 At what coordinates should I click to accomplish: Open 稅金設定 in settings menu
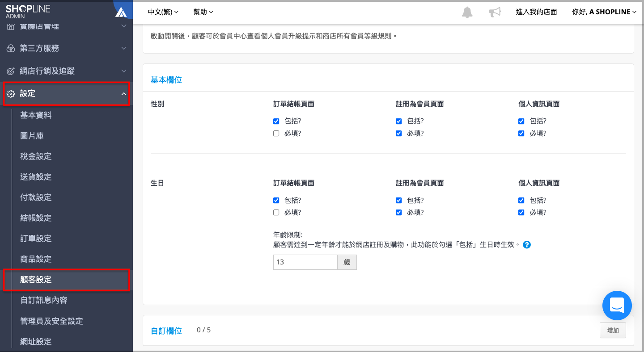tap(36, 156)
